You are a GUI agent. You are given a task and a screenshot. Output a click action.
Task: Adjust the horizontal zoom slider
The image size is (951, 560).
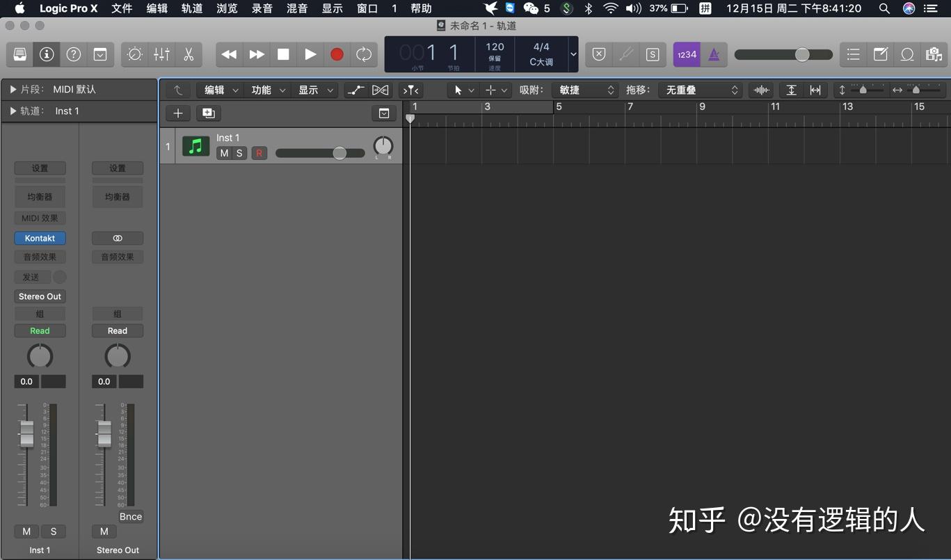916,90
